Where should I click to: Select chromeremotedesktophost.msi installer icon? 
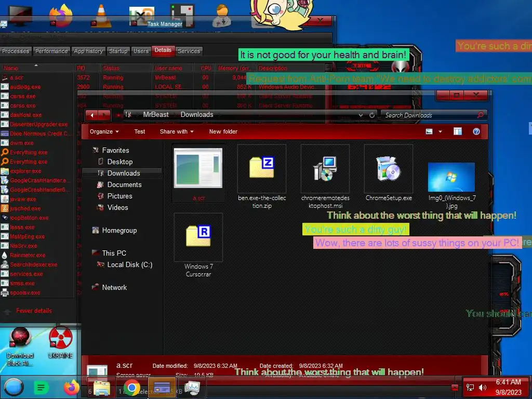pyautogui.click(x=325, y=168)
